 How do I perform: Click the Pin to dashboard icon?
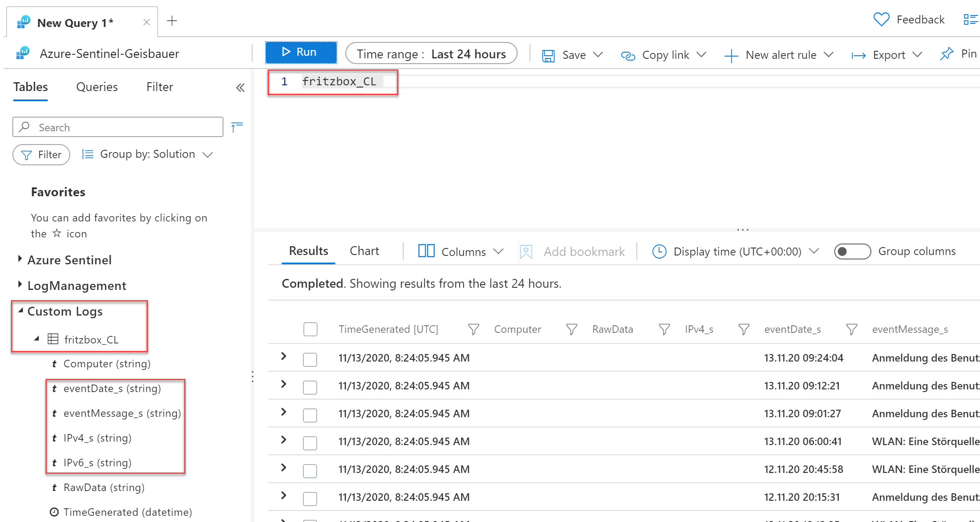pyautogui.click(x=946, y=54)
